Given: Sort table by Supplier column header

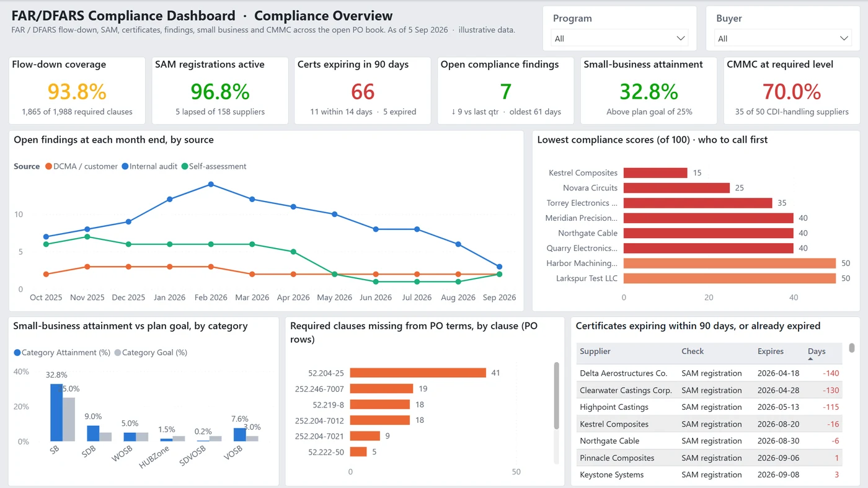Looking at the screenshot, I should (x=595, y=351).
